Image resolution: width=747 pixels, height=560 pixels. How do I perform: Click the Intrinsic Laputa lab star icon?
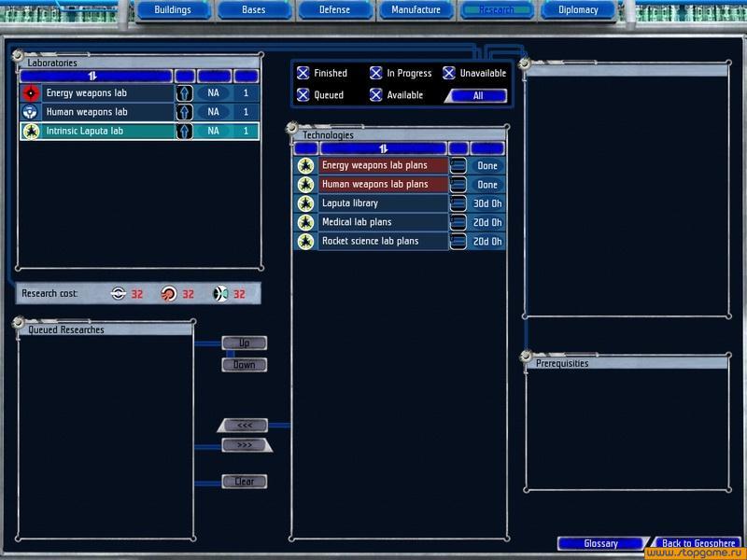(x=30, y=132)
